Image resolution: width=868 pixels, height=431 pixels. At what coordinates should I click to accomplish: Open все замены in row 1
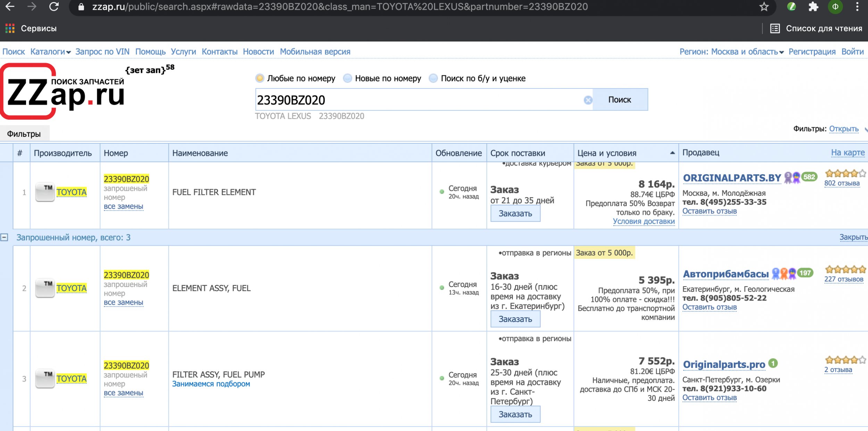pos(123,206)
